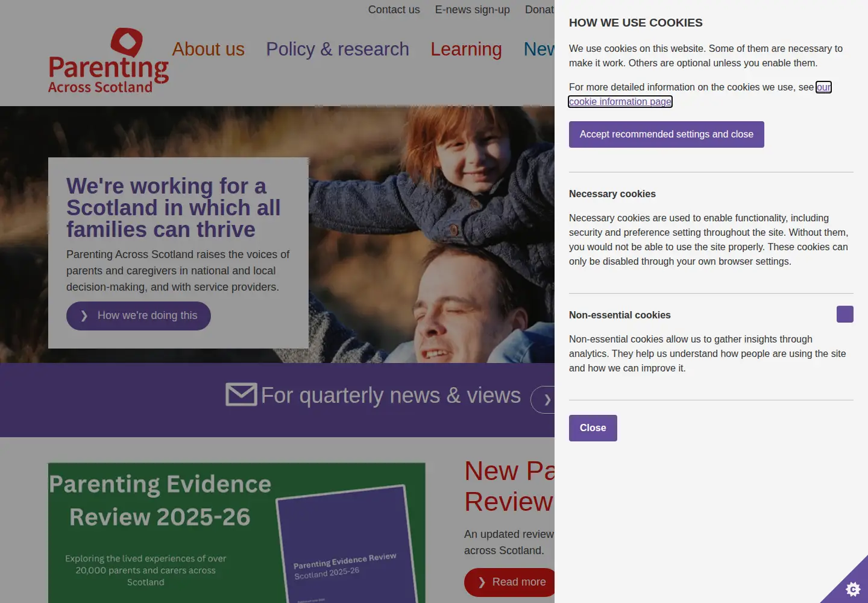Click the Parenting Across Scotland logo
This screenshot has width=868, height=603.
click(108, 61)
